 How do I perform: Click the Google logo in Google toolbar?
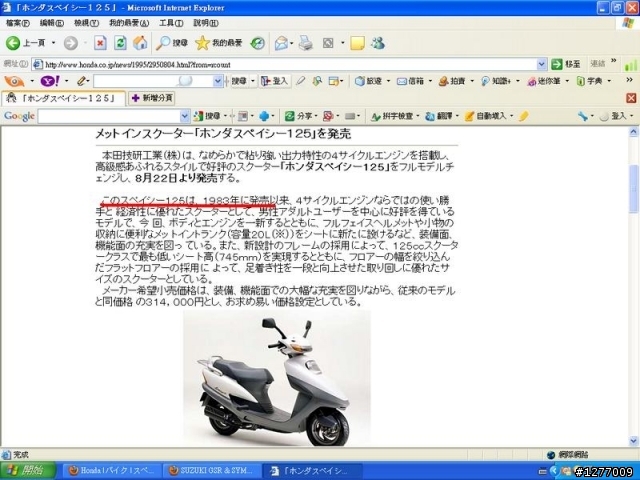coord(19,116)
